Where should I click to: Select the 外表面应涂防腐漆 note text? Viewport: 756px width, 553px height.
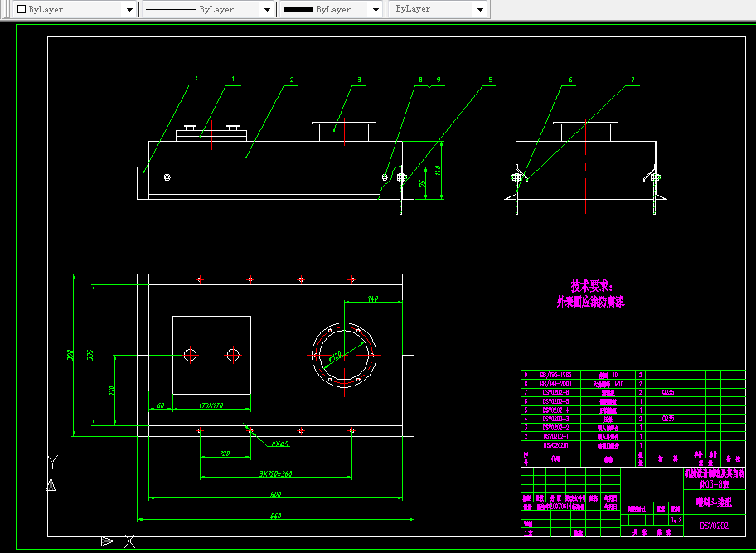(x=590, y=303)
